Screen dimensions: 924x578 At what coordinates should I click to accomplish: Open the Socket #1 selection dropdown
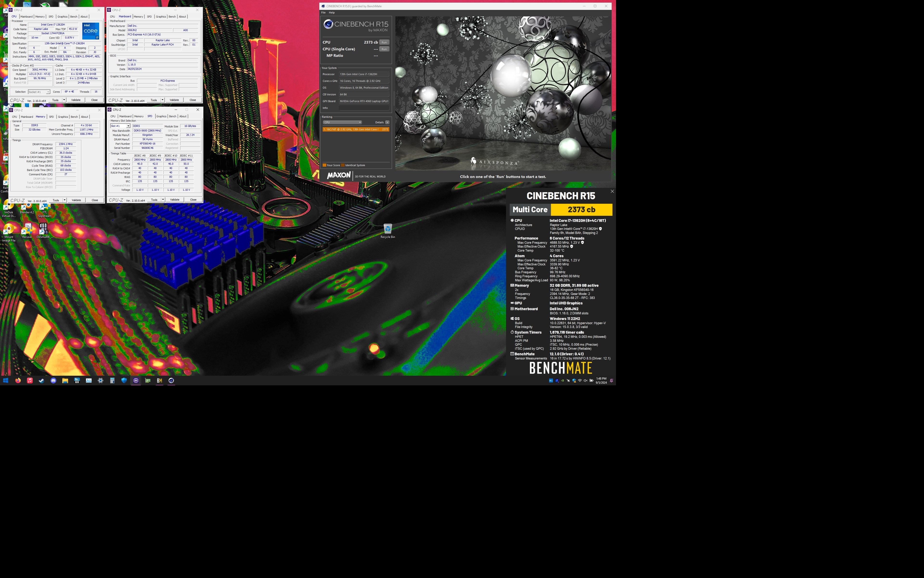pyautogui.click(x=39, y=92)
